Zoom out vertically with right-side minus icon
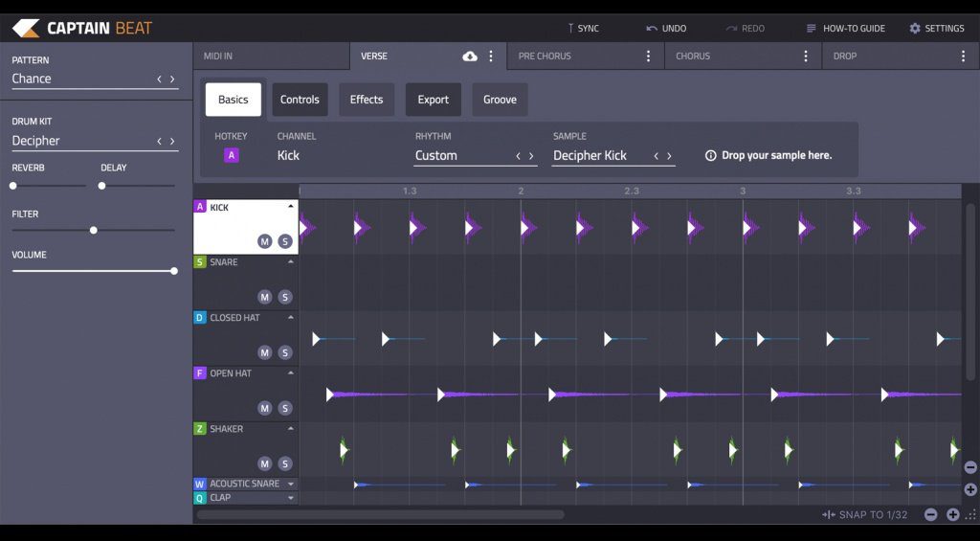Viewport: 980px width, 541px height. point(970,467)
